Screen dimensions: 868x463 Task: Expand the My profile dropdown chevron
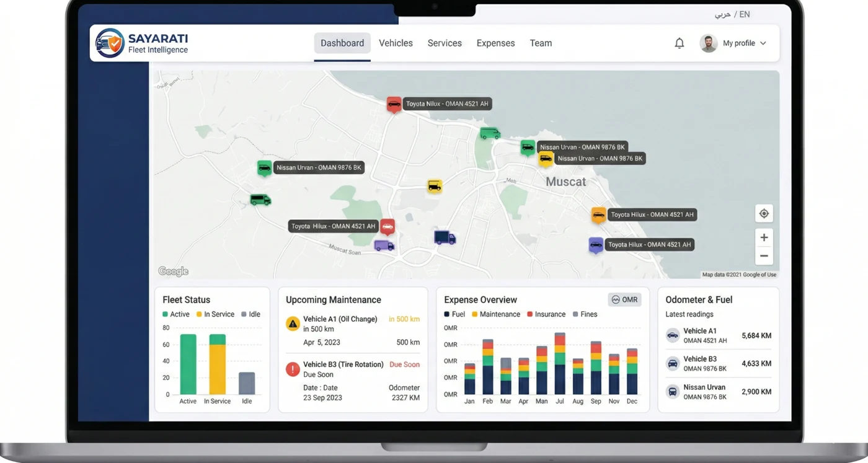click(763, 43)
